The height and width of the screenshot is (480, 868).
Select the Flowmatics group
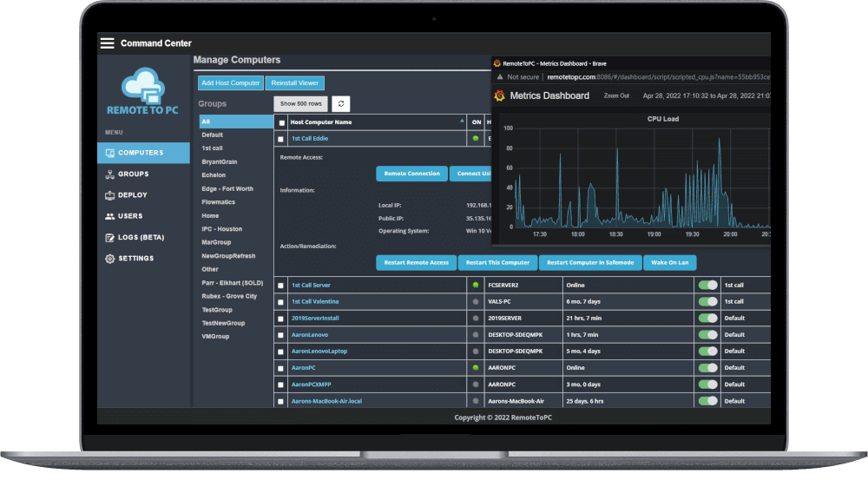[x=218, y=202]
